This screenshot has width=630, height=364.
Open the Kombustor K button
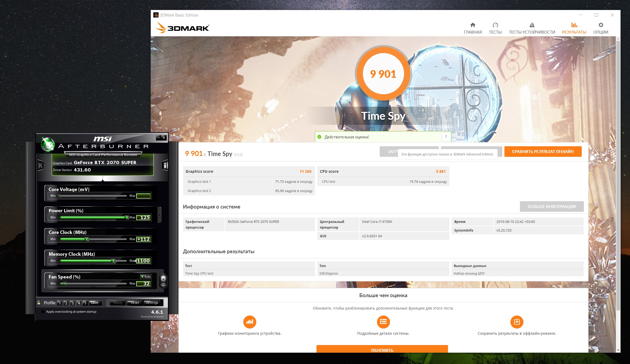click(x=41, y=165)
